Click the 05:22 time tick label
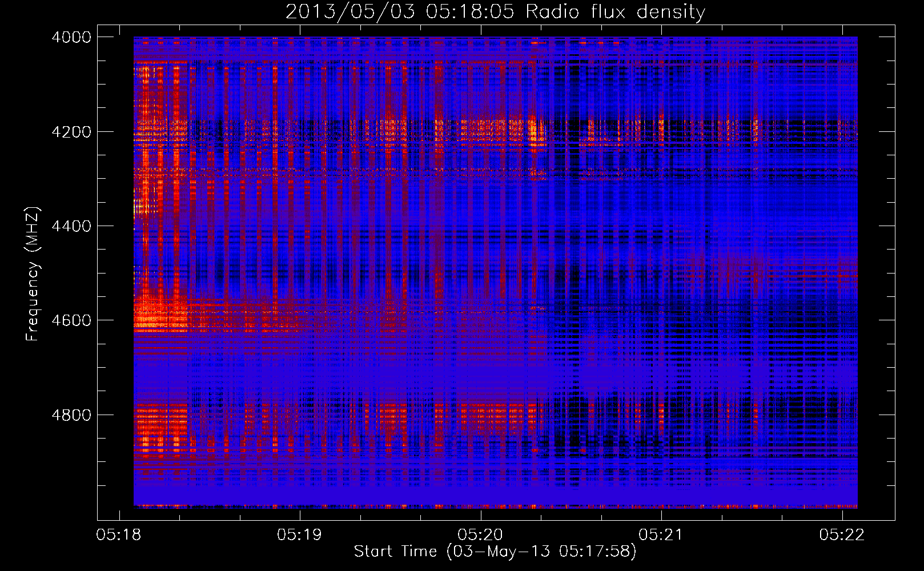 pos(842,535)
